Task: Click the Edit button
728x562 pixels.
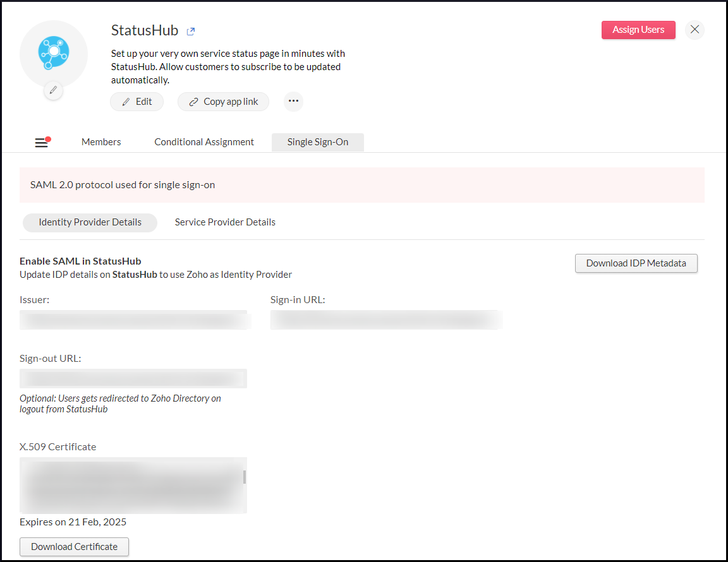Action: coord(137,102)
